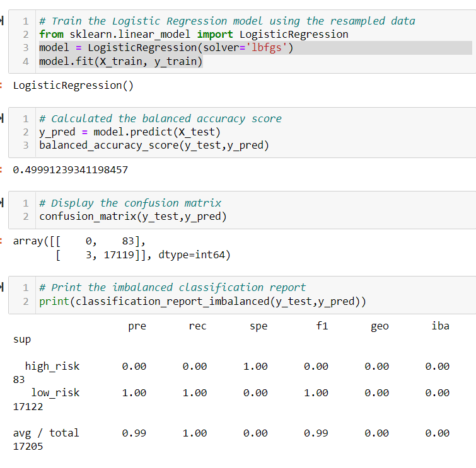Click the balanced_accuracy_score(y_test,y_pred) line
The width and height of the screenshot is (476, 468).
click(x=154, y=146)
